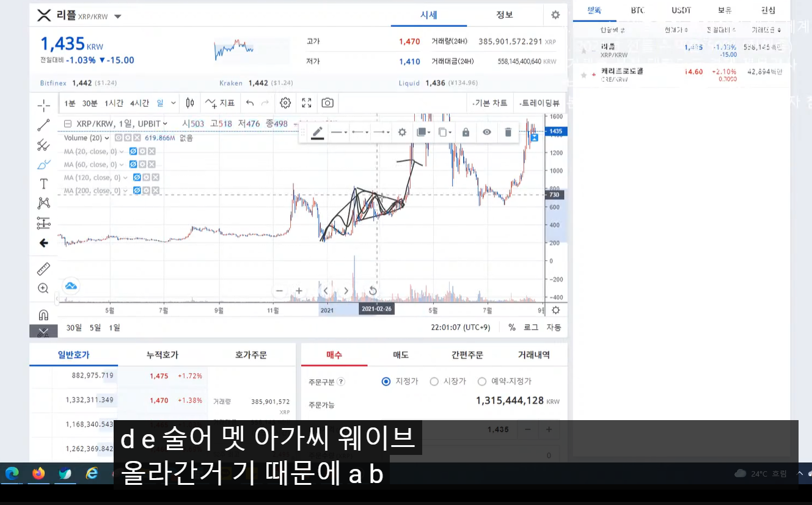The image size is (812, 505).
Task: Toggle 로그 scale on the chart
Action: click(531, 327)
